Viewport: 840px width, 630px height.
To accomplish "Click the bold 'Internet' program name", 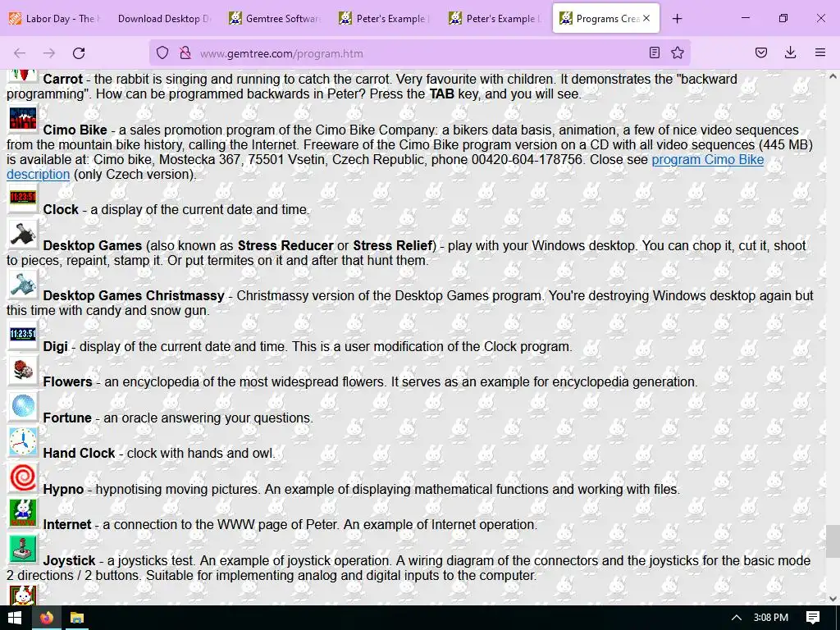I will pyautogui.click(x=67, y=524).
